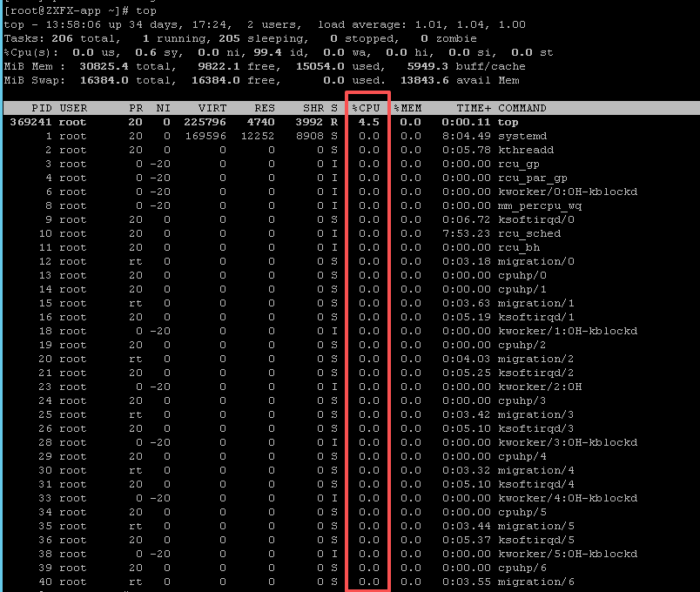
Task: Click migration/5 command
Action: (x=536, y=526)
